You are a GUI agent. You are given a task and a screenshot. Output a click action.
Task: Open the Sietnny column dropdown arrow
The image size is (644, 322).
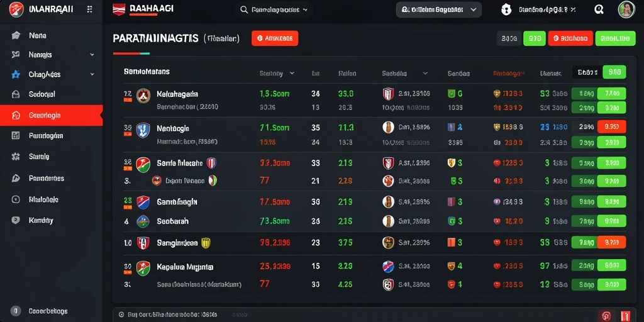pos(292,73)
